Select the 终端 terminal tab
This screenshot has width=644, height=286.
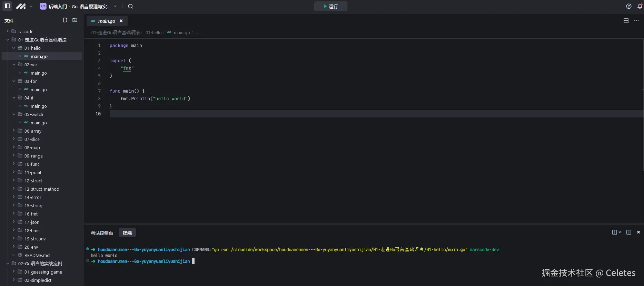[127, 233]
